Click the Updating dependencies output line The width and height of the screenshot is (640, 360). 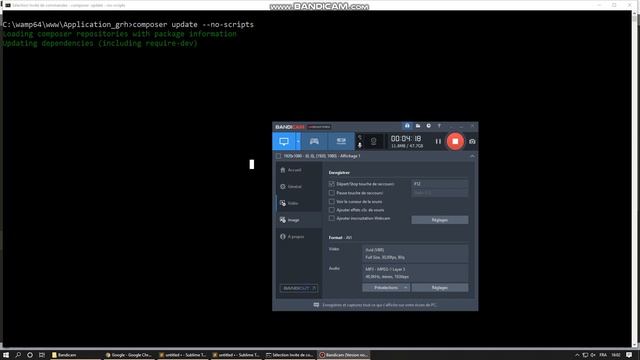tap(100, 43)
